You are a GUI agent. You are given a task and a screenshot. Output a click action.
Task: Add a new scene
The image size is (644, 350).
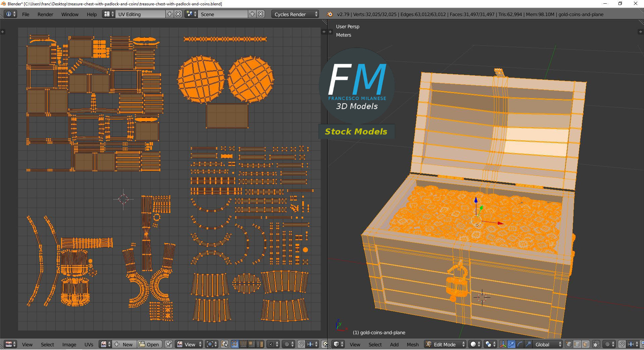(x=252, y=14)
